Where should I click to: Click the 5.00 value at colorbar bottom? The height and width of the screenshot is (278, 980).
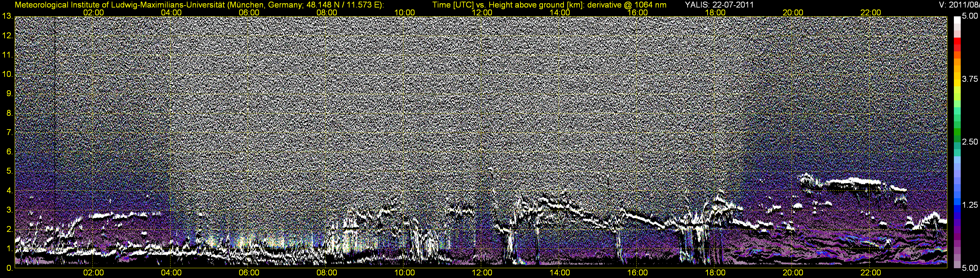point(970,268)
